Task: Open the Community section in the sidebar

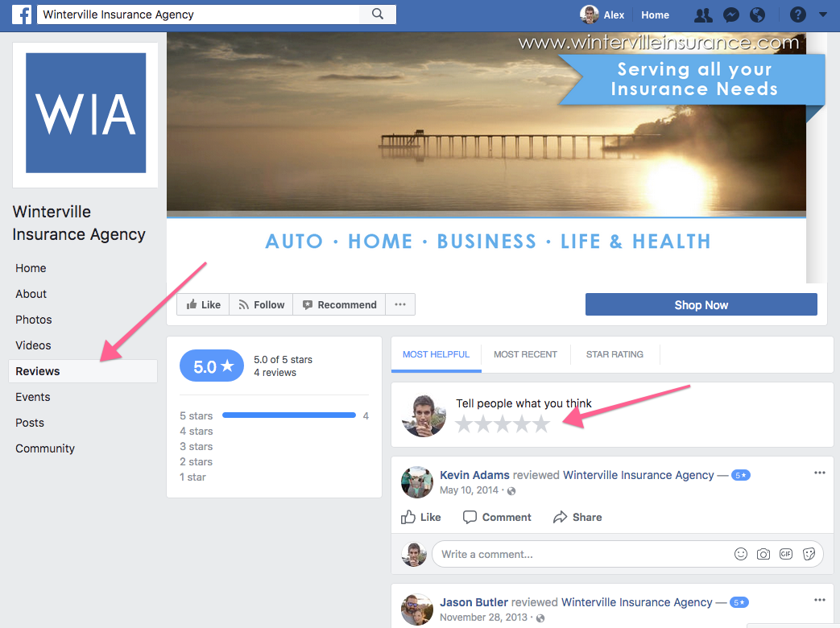Action: point(45,448)
